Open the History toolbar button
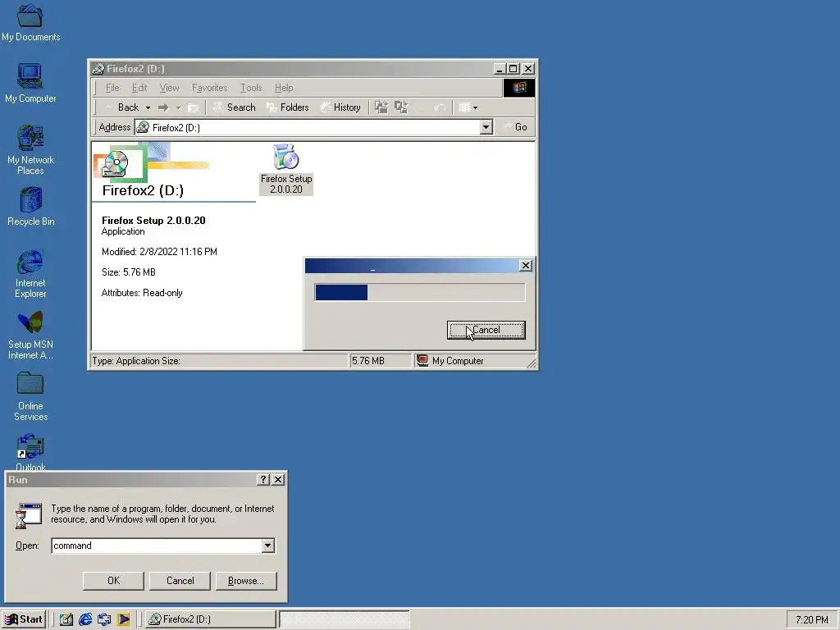840x630 pixels. [x=340, y=107]
